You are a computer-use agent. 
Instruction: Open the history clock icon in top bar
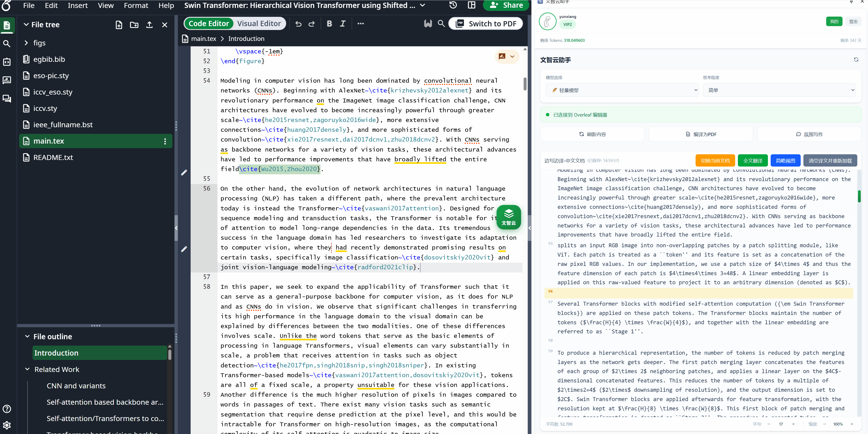coord(453,5)
